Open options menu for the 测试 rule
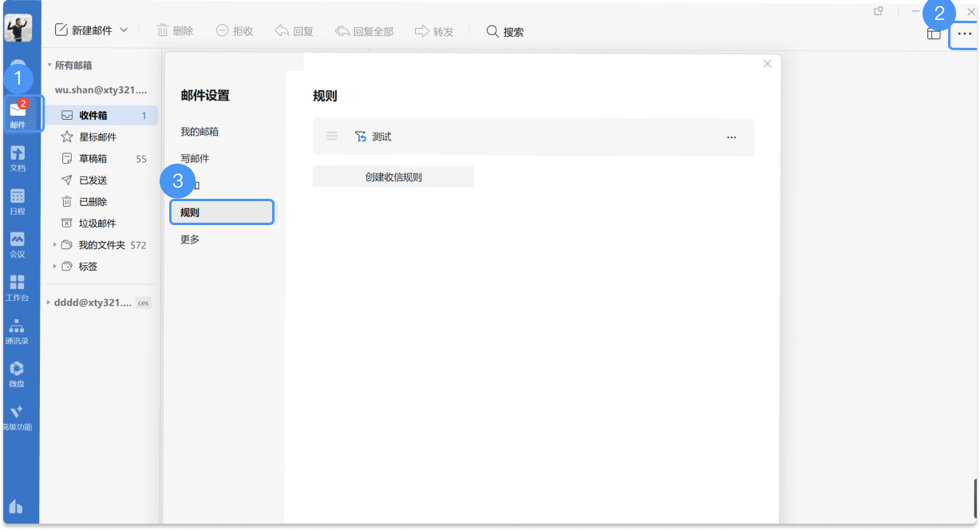The height and width of the screenshot is (530, 980). 731,137
